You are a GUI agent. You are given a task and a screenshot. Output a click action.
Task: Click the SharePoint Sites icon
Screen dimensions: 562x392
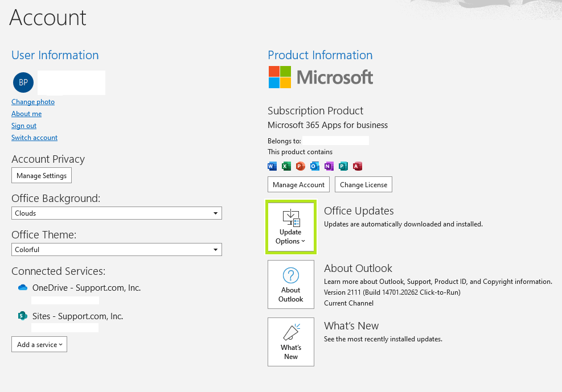coord(23,316)
